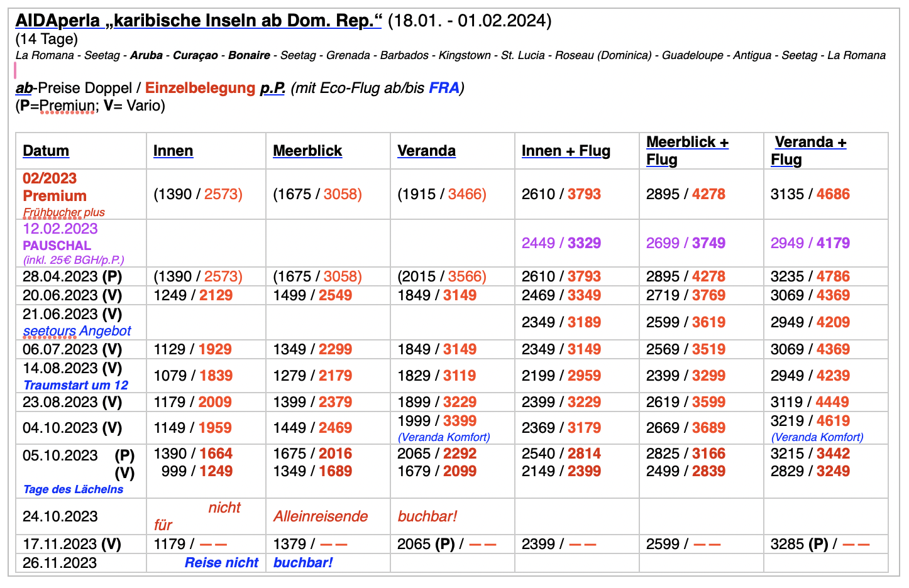The image size is (909, 588).
Task: Click the blue 'FRA' airport text
Action: click(x=444, y=88)
